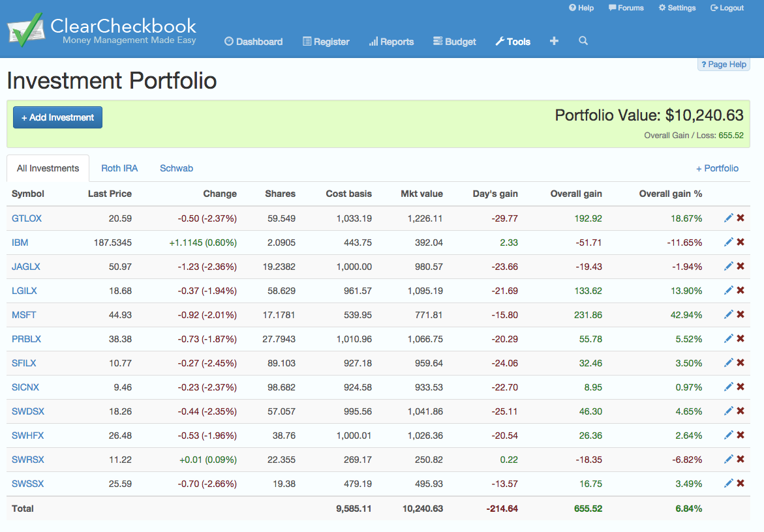Screen dimensions: 764x532
Task: Click the Logout link
Action: pos(727,8)
